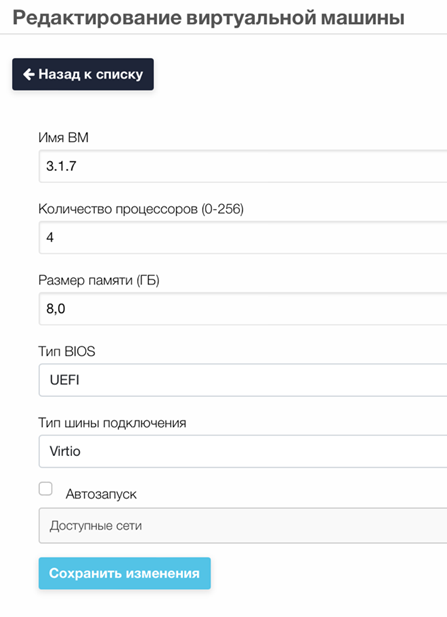Select the UEFI value in BIOS selector
This screenshot has height=617, width=447.
coord(65,380)
